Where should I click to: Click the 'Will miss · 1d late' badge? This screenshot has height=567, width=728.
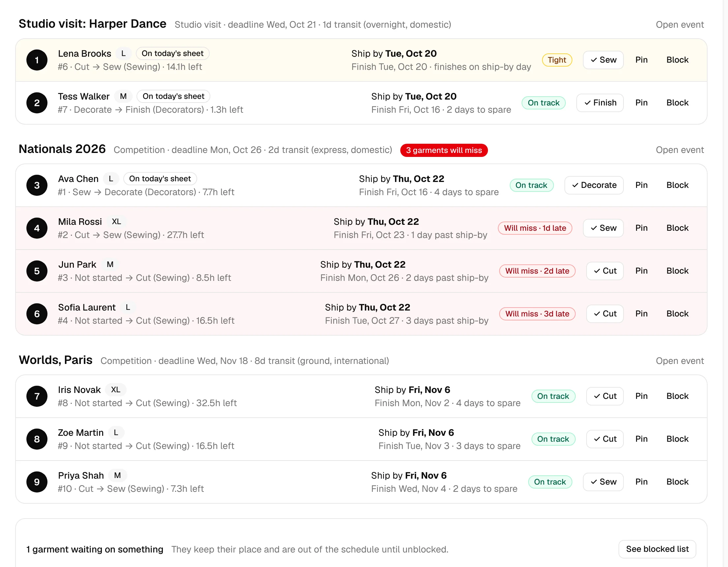535,228
